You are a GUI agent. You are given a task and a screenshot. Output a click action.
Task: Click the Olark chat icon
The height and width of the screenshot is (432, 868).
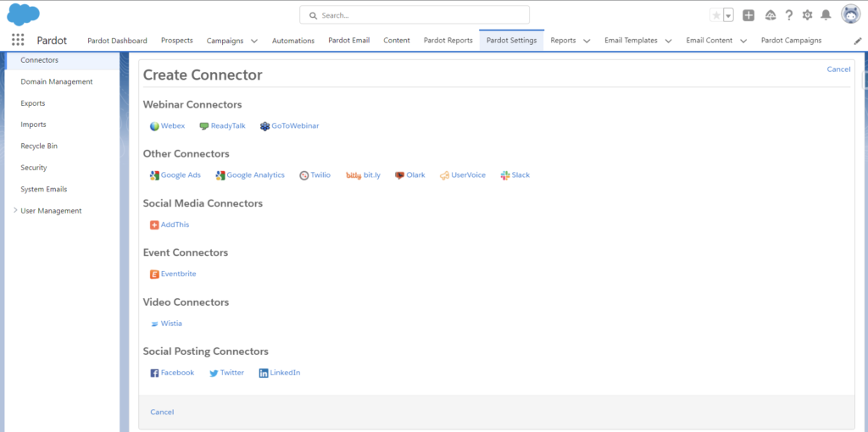(400, 175)
